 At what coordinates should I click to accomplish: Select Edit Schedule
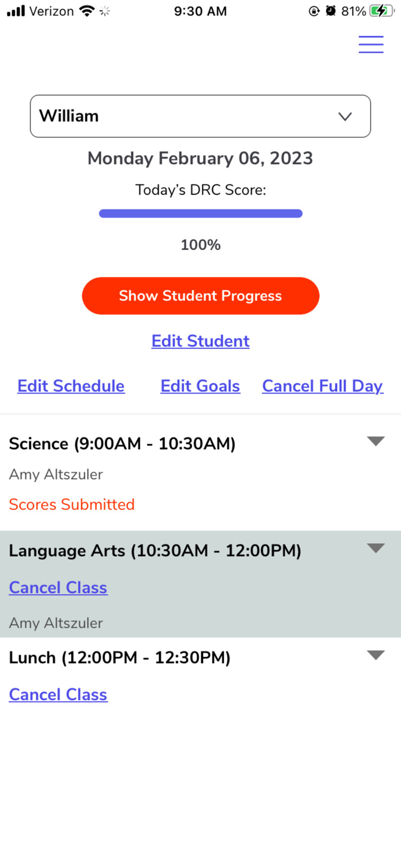71,386
